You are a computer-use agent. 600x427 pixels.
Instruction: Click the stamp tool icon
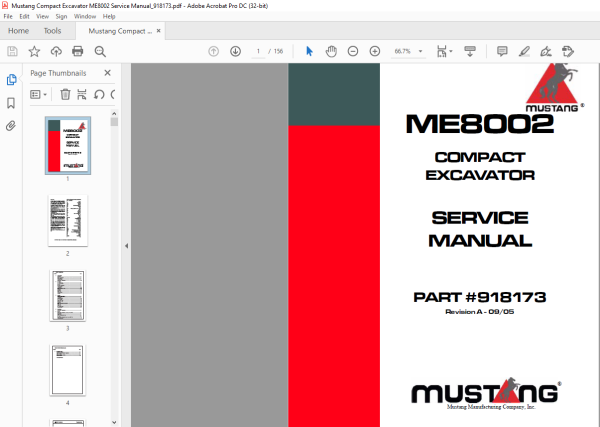point(568,51)
